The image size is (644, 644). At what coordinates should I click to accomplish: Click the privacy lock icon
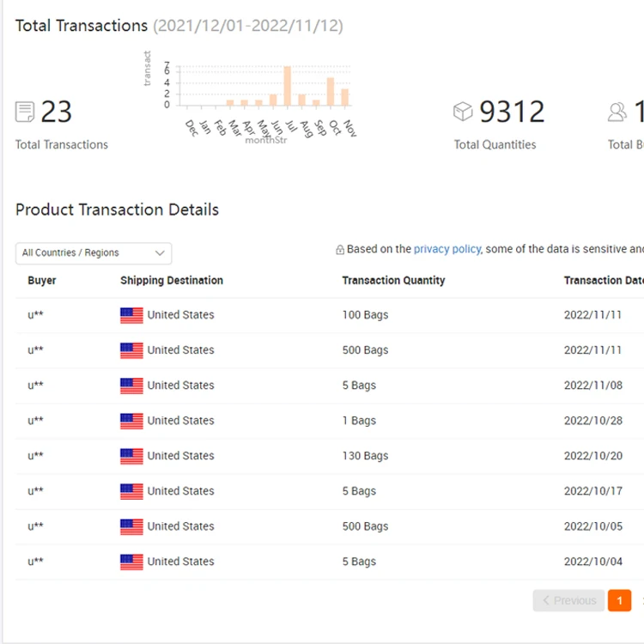click(x=340, y=250)
